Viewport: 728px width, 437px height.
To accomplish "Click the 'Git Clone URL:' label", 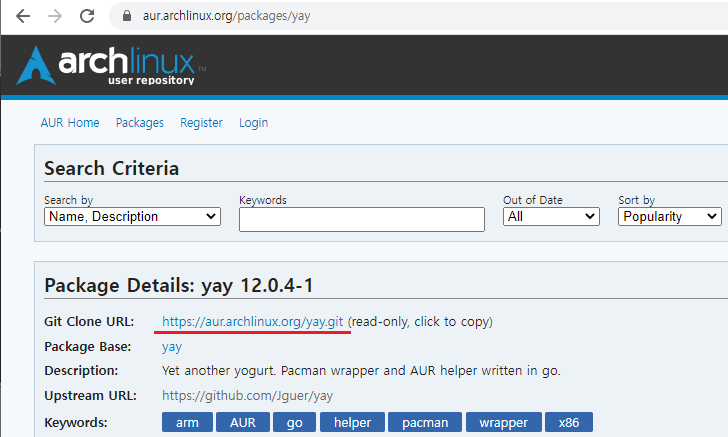I will (x=89, y=321).
